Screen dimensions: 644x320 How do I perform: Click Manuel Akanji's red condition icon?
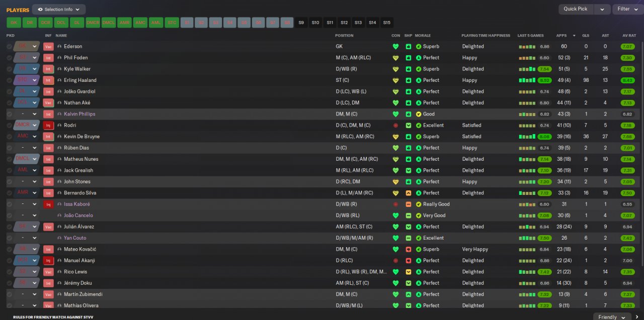click(x=395, y=260)
